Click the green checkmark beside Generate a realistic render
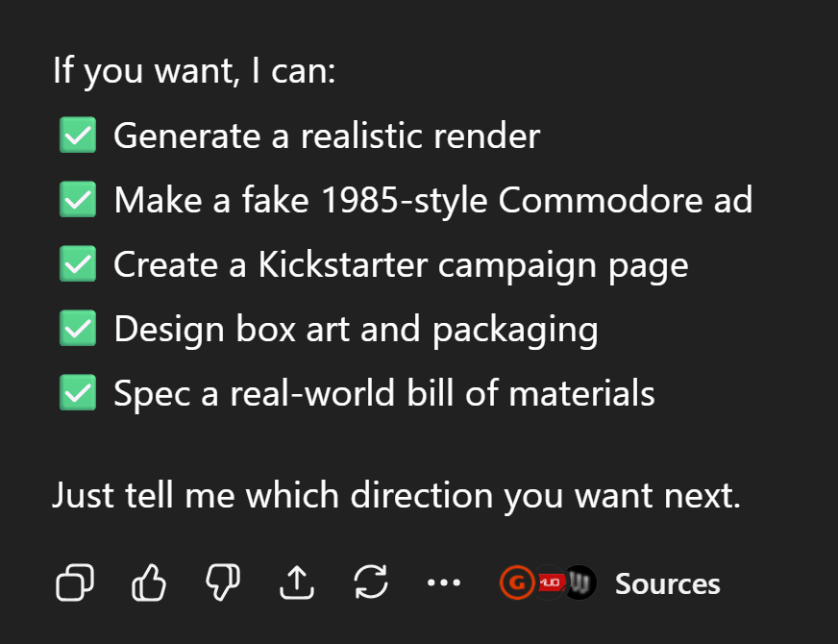 tap(77, 136)
